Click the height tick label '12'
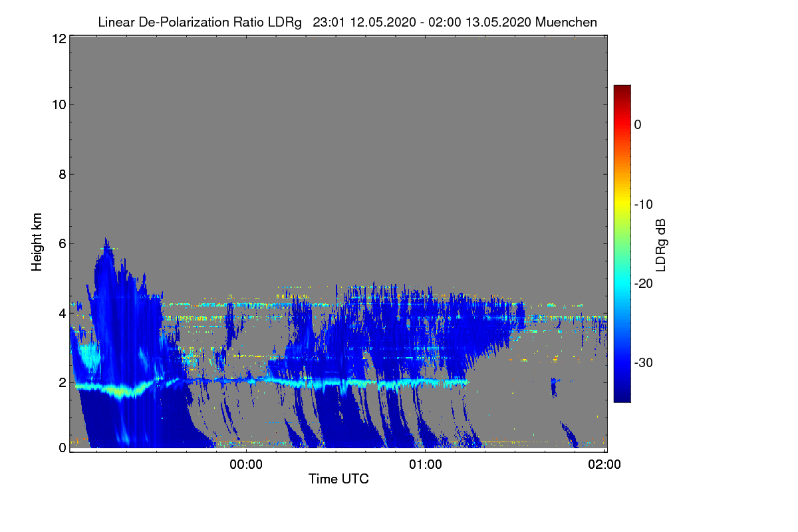Image resolution: width=798 pixels, height=532 pixels. tap(59, 39)
